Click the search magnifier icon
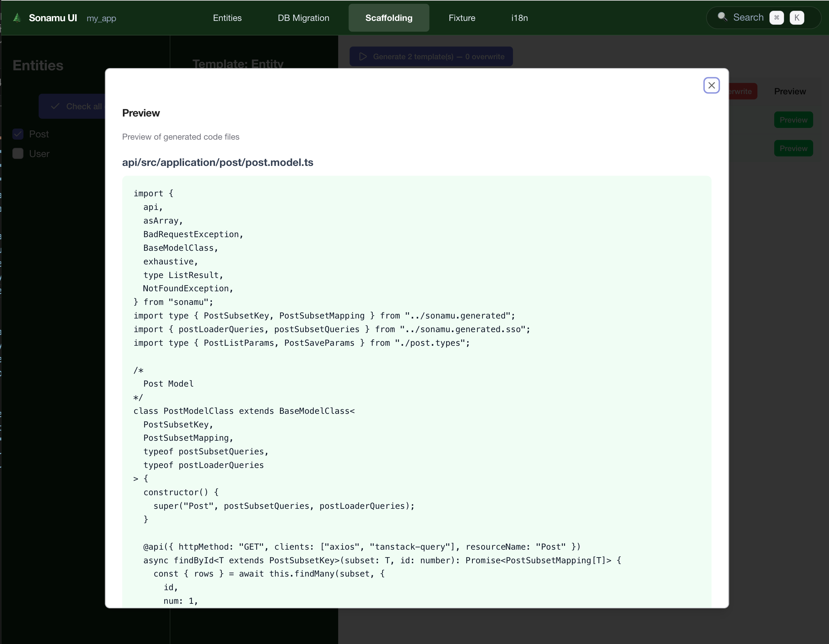 tap(722, 17)
